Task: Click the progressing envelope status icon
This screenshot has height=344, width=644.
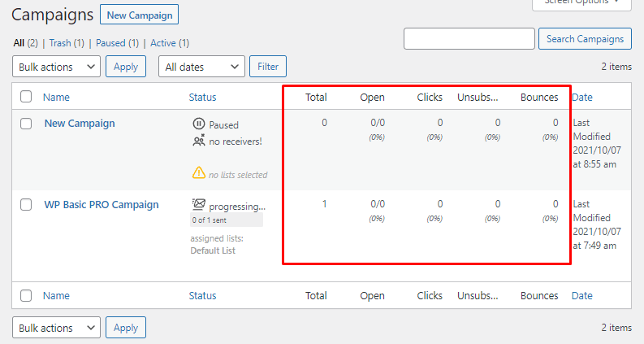Action: pyautogui.click(x=199, y=205)
